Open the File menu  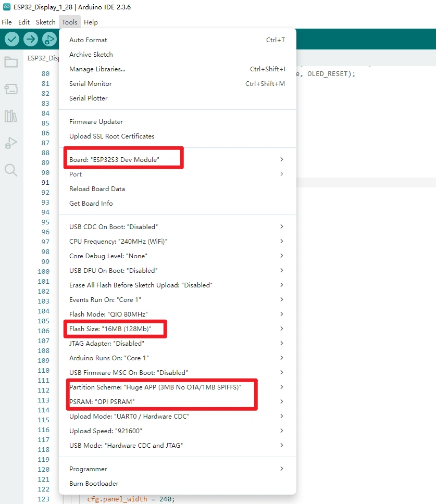coord(6,22)
